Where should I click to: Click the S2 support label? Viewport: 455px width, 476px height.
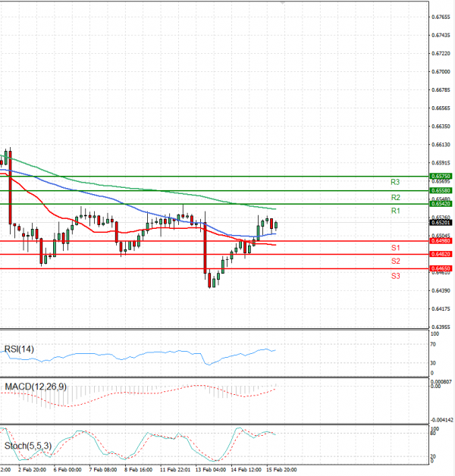(395, 261)
